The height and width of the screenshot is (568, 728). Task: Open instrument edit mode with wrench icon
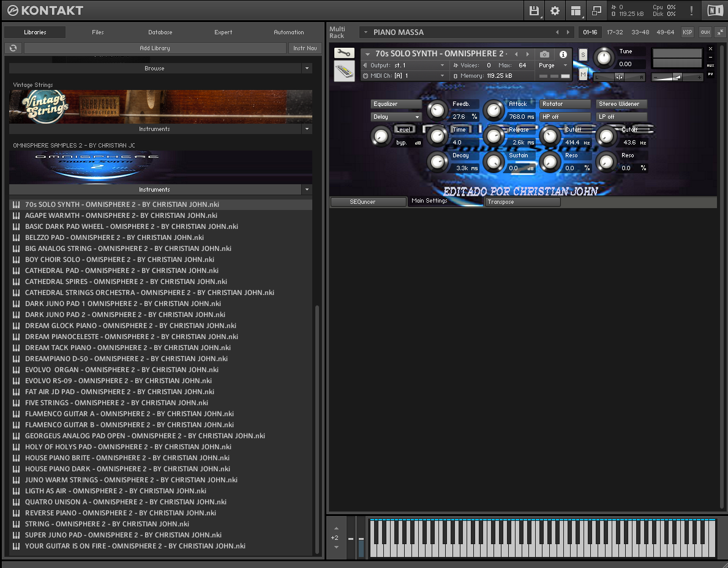tap(344, 53)
